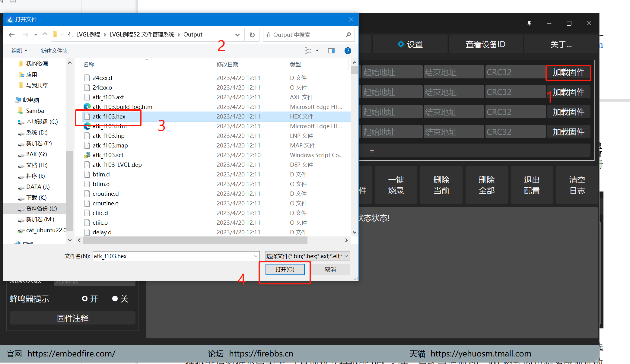This screenshot has height=364, width=630.
Task: Select buzzer prompt 关 radio
Action: point(115,299)
